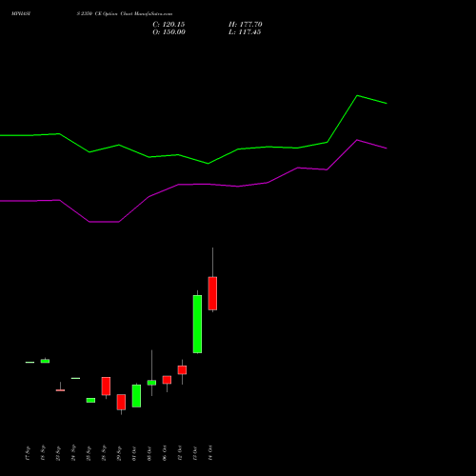Image resolution: width=476 pixels, height=476 pixels.
Task: Click the 29 Sep date label
Action: pos(119,453)
